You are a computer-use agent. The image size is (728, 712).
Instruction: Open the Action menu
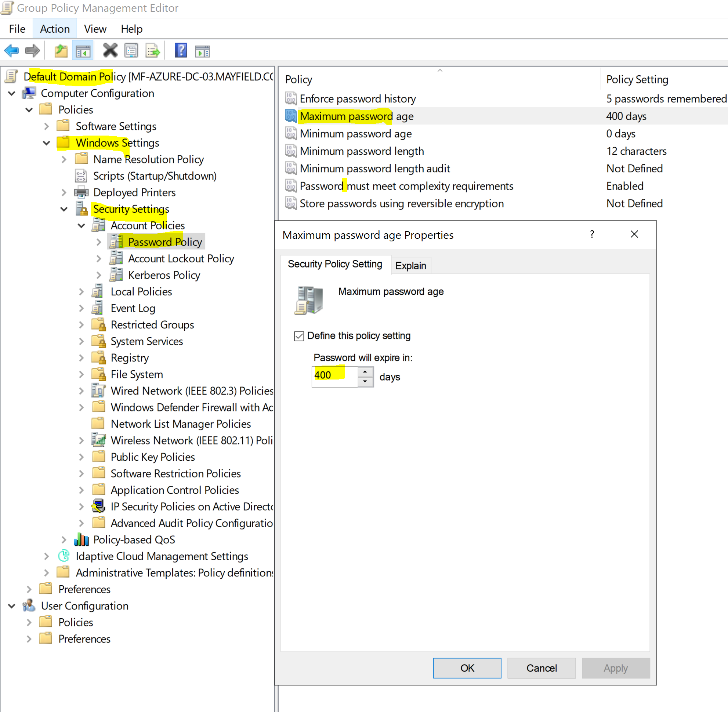(55, 29)
